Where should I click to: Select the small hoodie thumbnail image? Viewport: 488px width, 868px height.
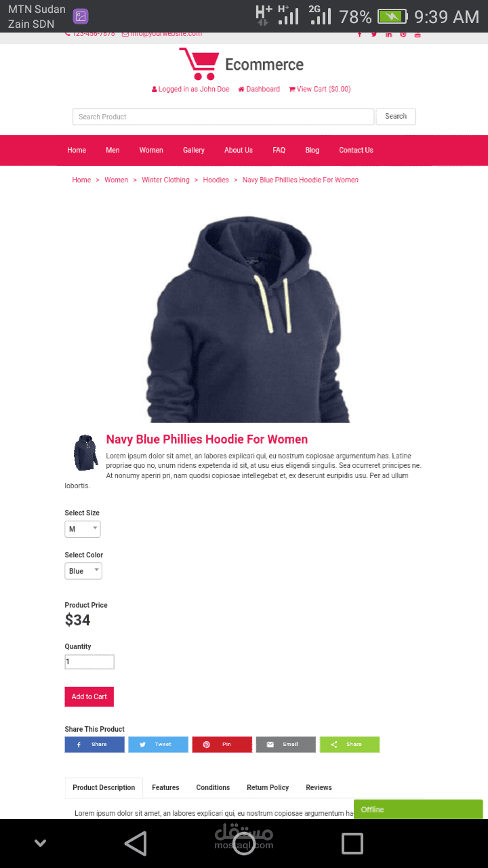pyautogui.click(x=85, y=453)
